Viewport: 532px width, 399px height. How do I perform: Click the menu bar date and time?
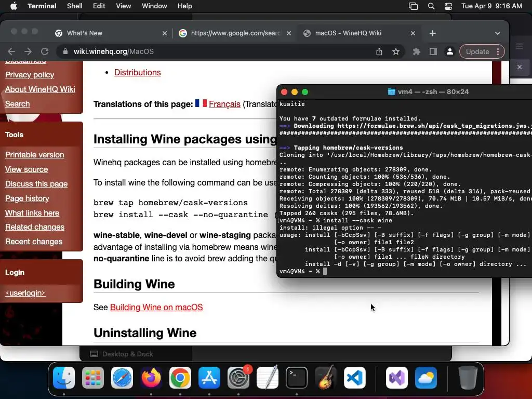point(491,6)
